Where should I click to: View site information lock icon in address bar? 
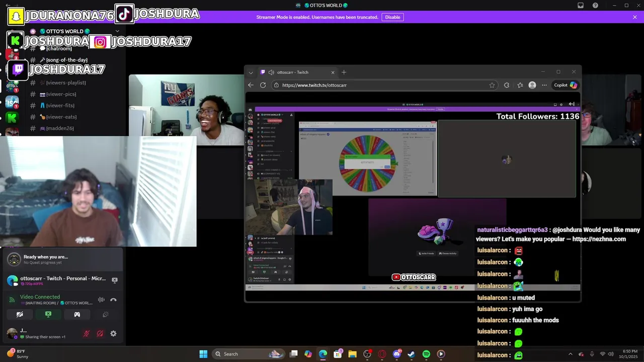tap(276, 85)
